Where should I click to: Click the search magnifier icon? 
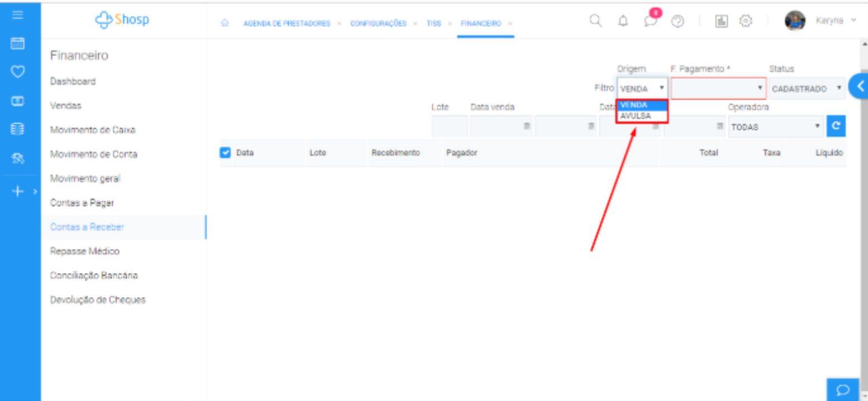point(596,21)
